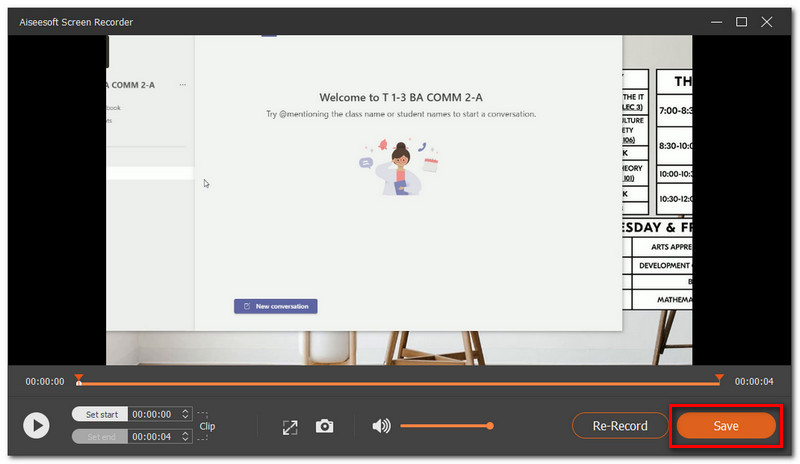Open the ellipsis menu next to COMM 2-A
The image size is (800, 464).
(183, 85)
